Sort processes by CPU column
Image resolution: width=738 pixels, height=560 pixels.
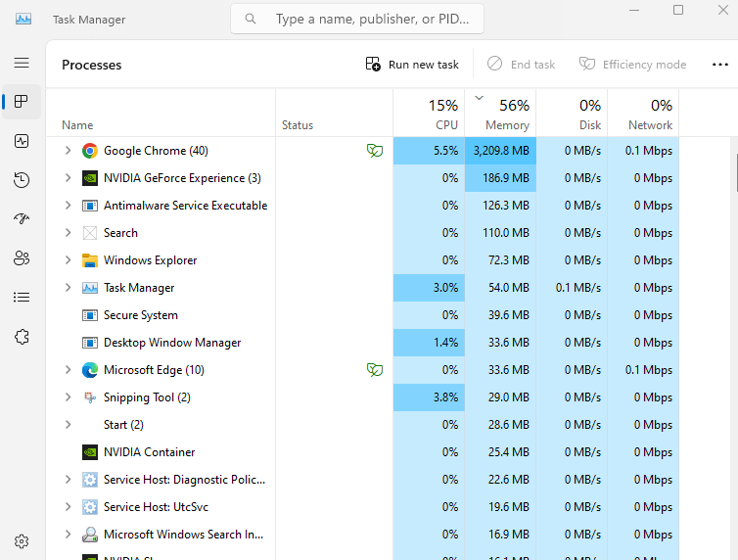[x=429, y=114]
